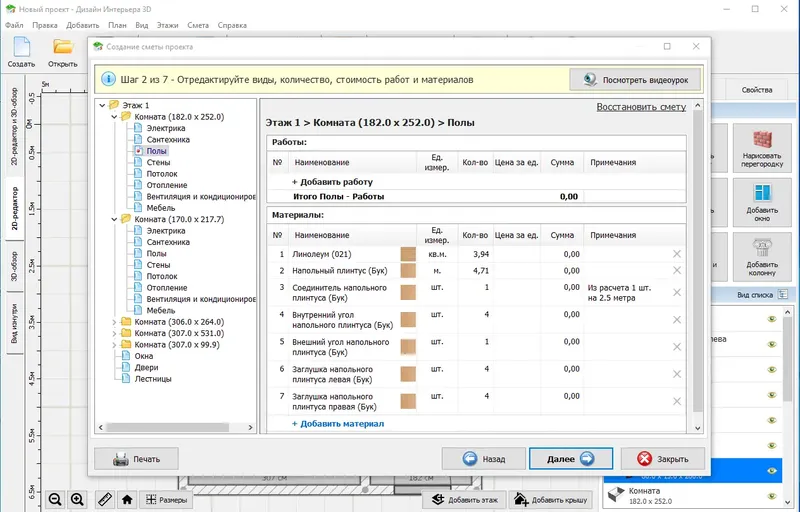Click the Восстановить смету link
Image resolution: width=800 pixels, height=512 pixels.
point(641,107)
